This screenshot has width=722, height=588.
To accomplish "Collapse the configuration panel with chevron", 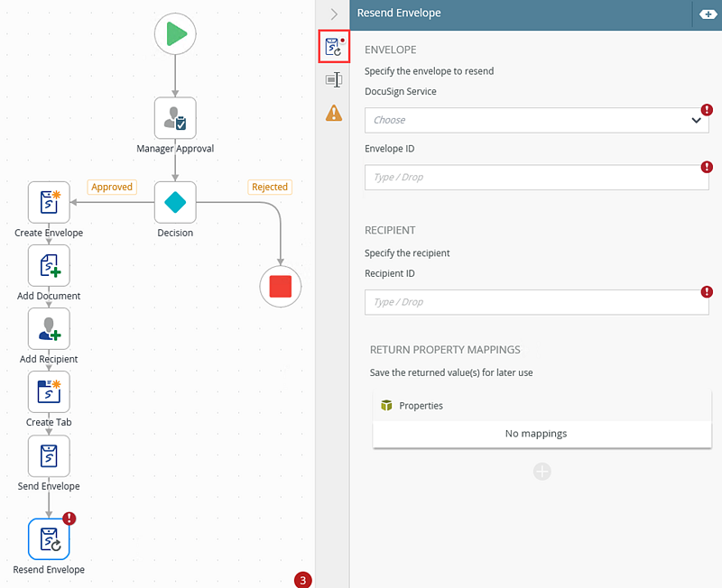I will click(334, 14).
